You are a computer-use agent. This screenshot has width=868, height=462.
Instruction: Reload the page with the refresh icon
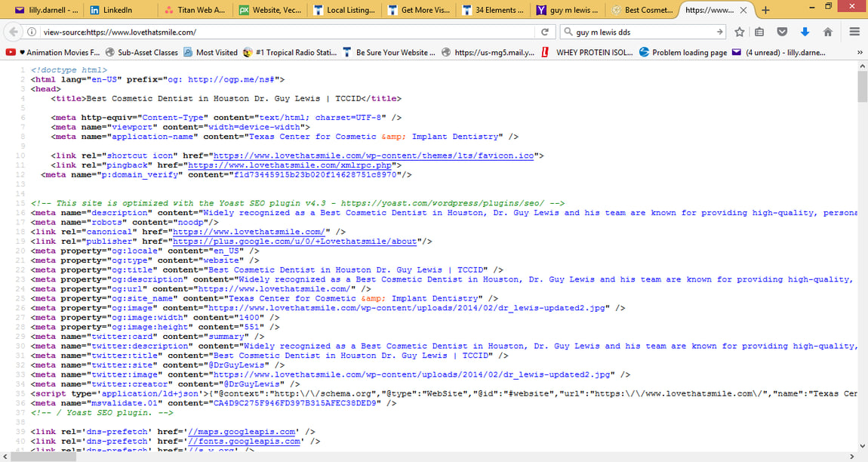(545, 32)
